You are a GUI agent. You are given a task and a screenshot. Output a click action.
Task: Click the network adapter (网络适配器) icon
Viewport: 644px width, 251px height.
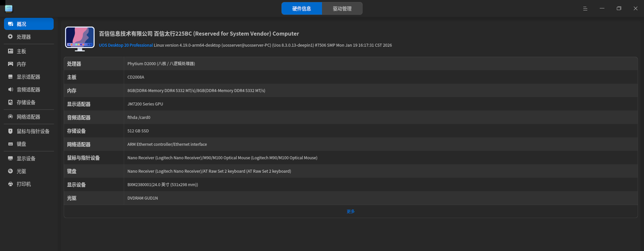[10, 117]
